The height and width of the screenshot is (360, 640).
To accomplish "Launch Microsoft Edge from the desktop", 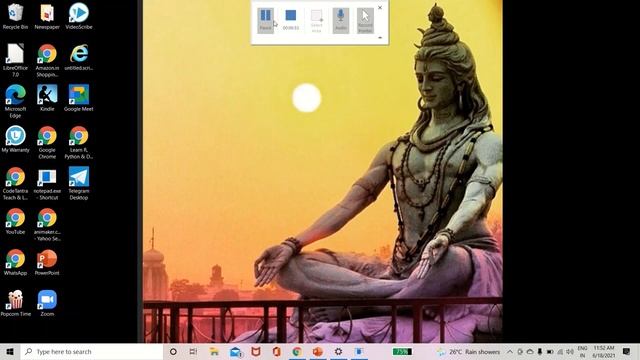I will (x=15, y=101).
